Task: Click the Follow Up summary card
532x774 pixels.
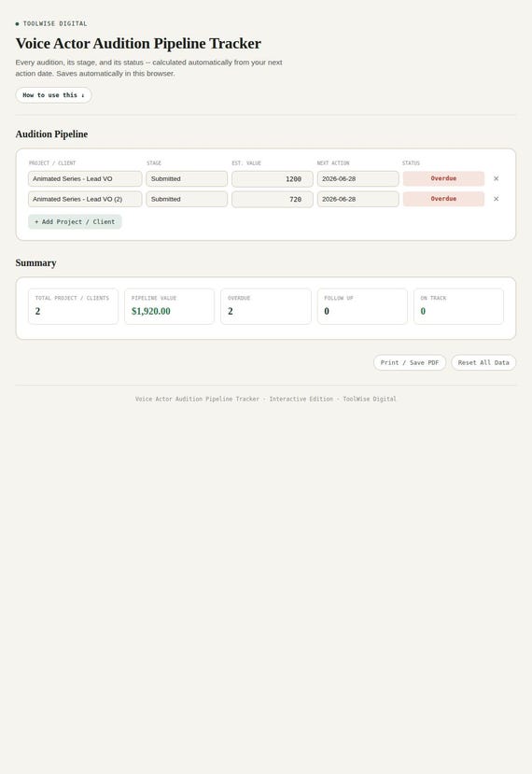Action: [x=362, y=306]
